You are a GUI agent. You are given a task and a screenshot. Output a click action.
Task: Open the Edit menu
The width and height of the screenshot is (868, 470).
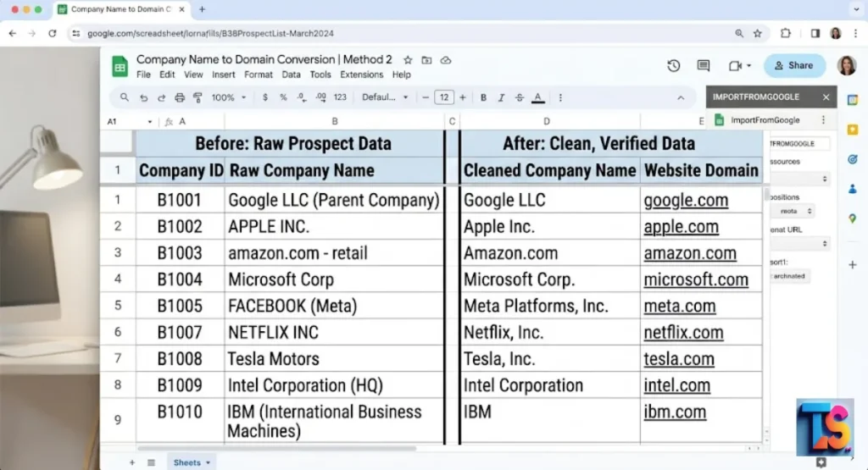(167, 75)
